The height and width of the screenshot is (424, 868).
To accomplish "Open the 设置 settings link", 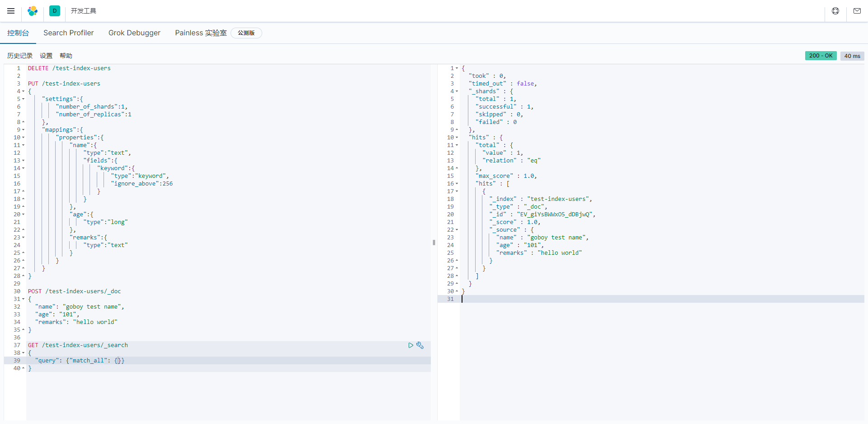I will coord(46,56).
